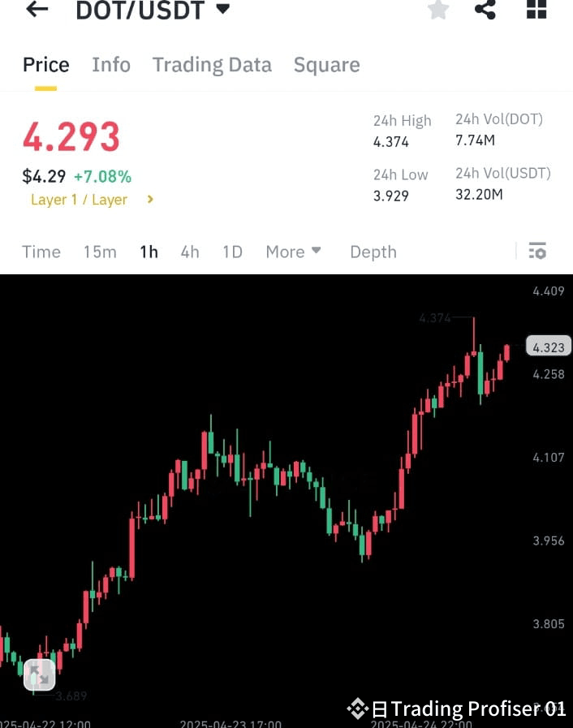573x728 pixels.
Task: Switch to the 1D timeframe
Action: [x=232, y=252]
